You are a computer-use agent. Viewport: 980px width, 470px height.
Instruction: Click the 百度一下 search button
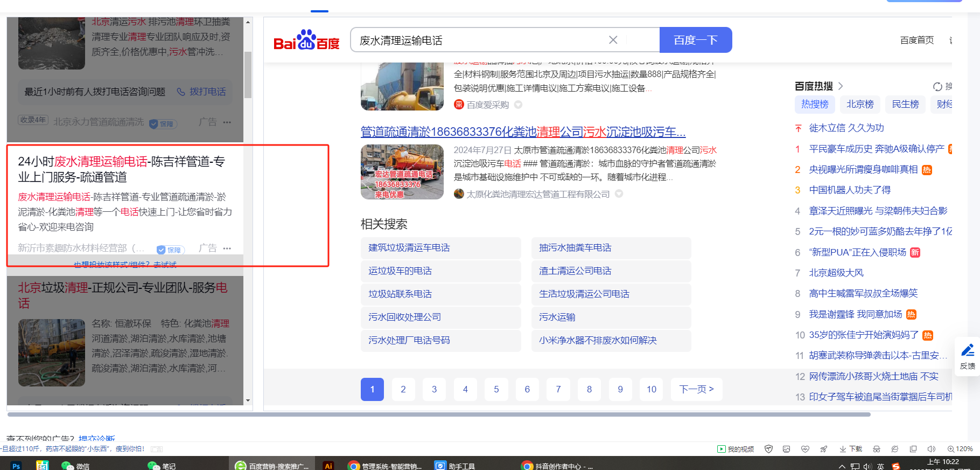695,40
